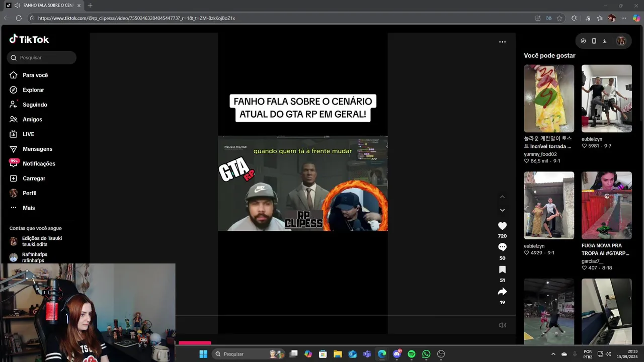Open the video options three-dots menu
Screen dimensions: 644x362
(x=502, y=42)
